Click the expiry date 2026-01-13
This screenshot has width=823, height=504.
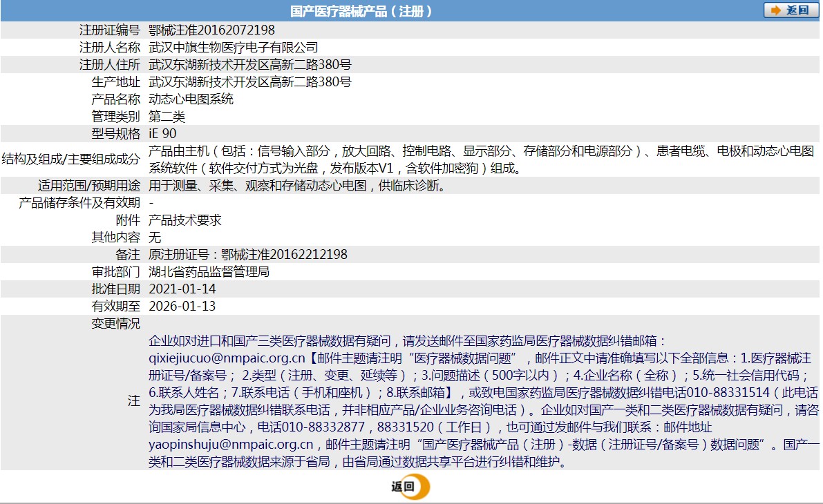(x=182, y=306)
